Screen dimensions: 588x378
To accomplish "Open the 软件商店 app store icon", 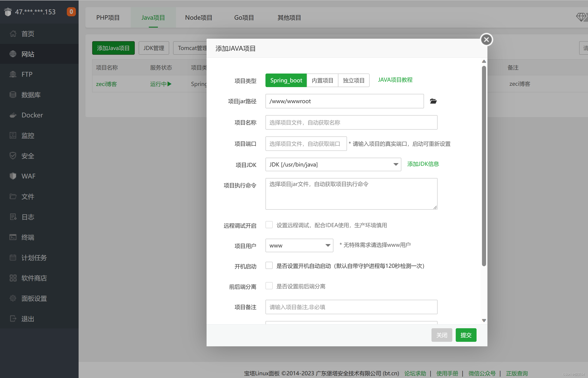I will pos(13,278).
